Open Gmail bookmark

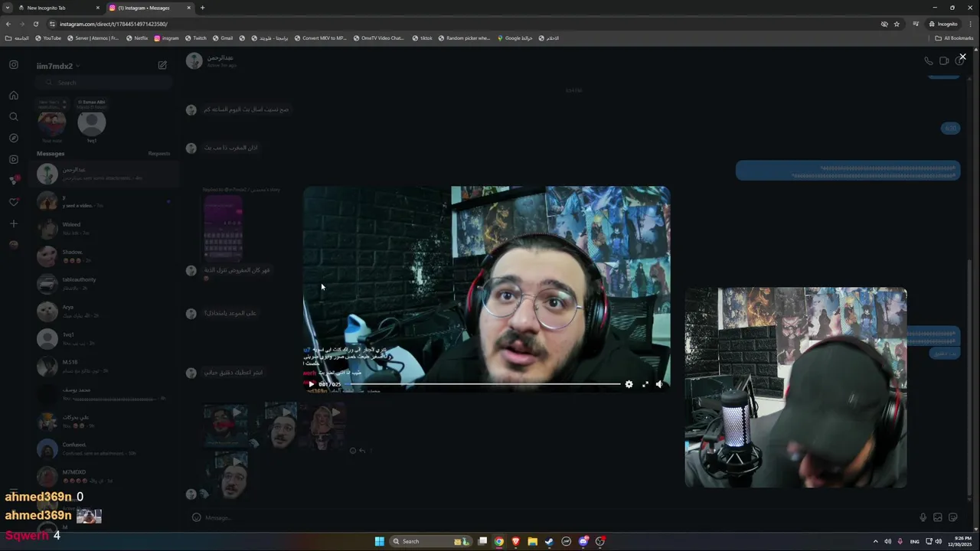223,38
